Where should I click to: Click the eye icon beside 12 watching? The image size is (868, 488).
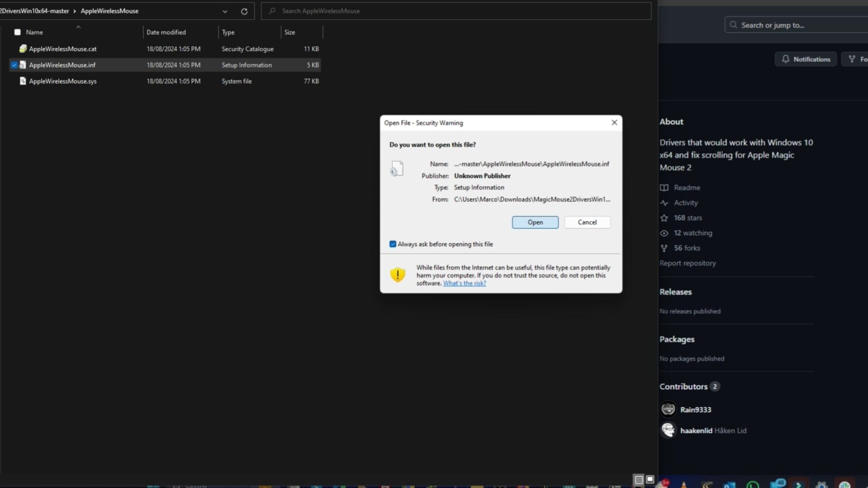(664, 233)
